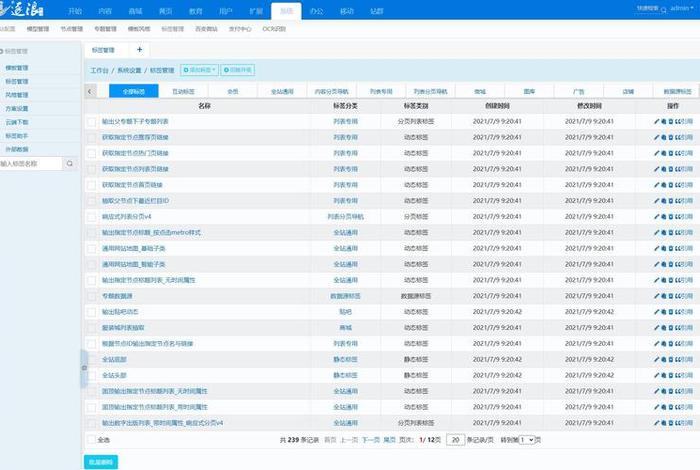
Task: Delete the 专题数据源 tag using its trash icon
Action: point(671,296)
